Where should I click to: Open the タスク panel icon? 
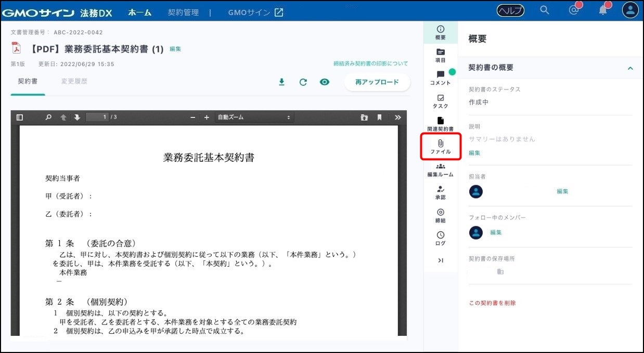click(x=440, y=101)
